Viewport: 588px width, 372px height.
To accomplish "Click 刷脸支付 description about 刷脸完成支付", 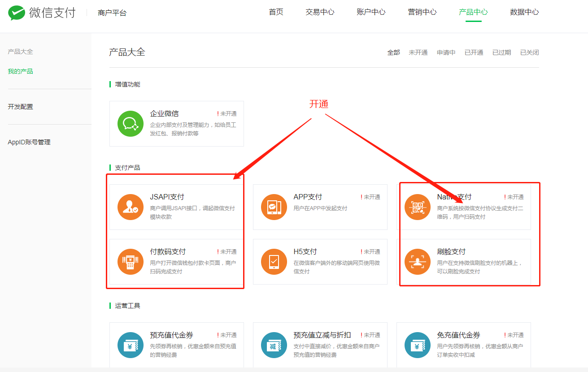I will click(x=479, y=267).
